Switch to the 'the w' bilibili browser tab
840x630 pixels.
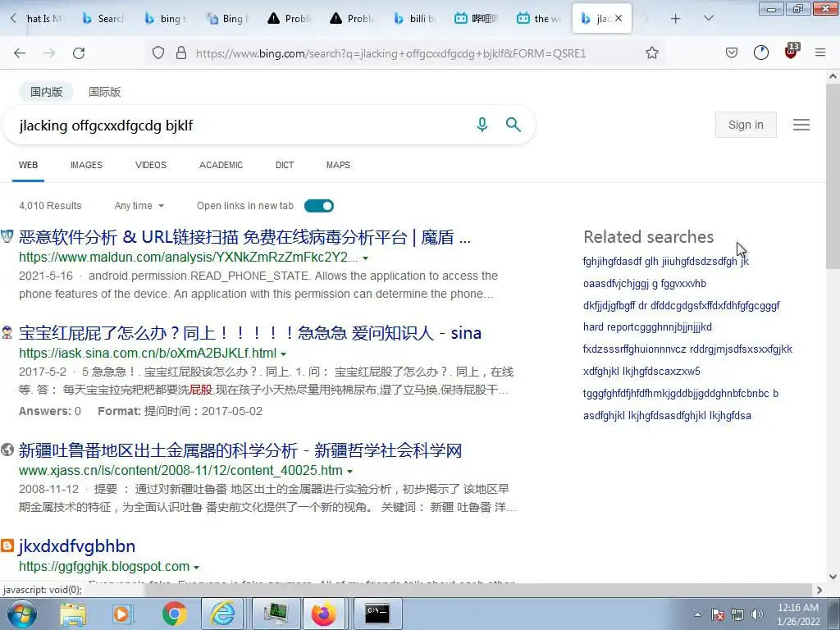[x=540, y=18]
